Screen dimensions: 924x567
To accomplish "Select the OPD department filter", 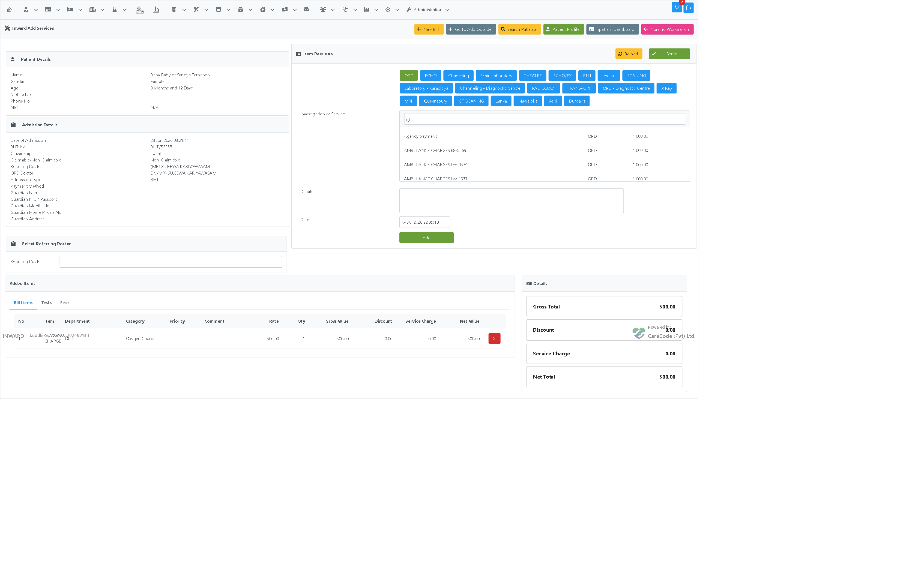I will (x=409, y=76).
